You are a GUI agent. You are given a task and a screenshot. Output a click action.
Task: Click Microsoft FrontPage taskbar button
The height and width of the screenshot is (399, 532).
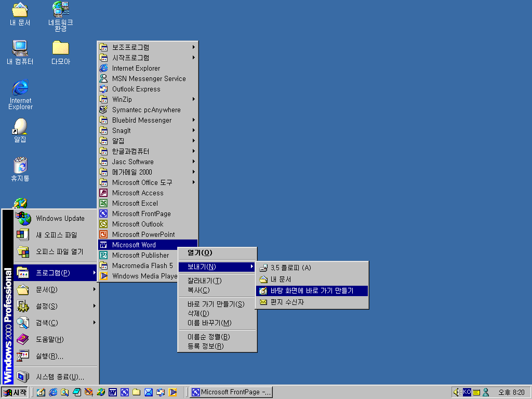click(231, 392)
